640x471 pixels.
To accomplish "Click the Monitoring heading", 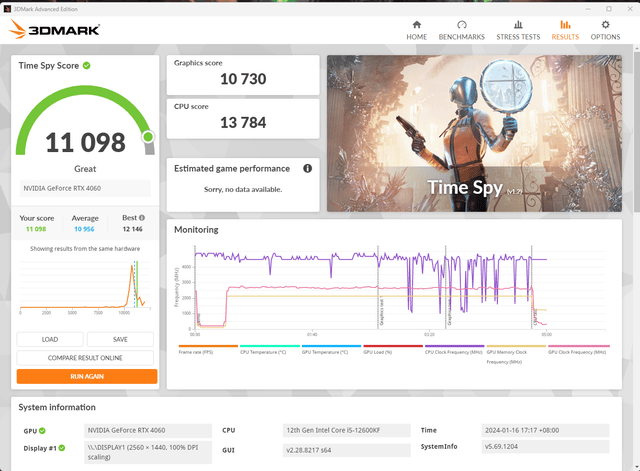I will pyautogui.click(x=196, y=229).
